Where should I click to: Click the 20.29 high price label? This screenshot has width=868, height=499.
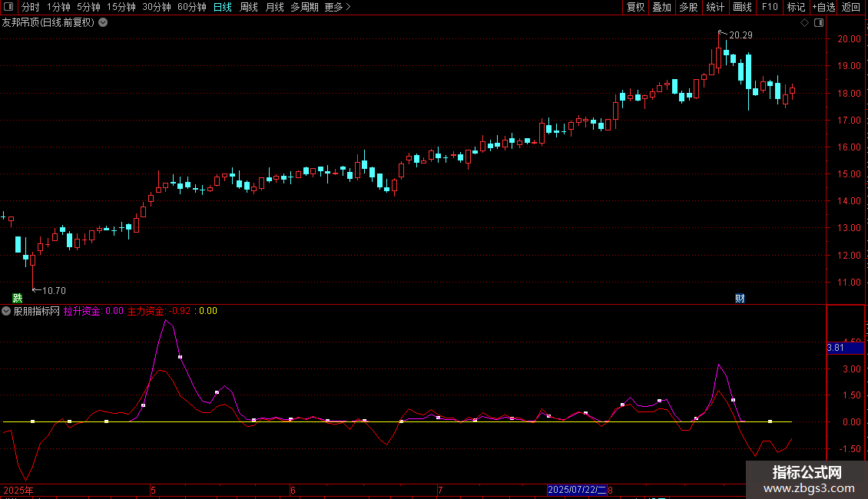(x=740, y=35)
